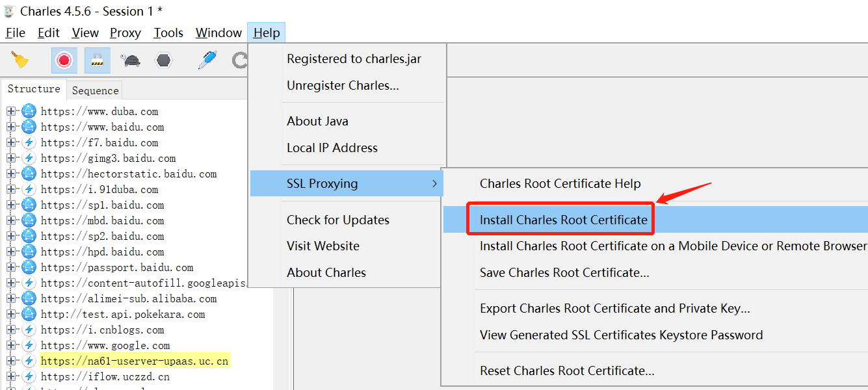Image resolution: width=868 pixels, height=390 pixels.
Task: Expand the https://www.duba.com node
Action: (11, 111)
